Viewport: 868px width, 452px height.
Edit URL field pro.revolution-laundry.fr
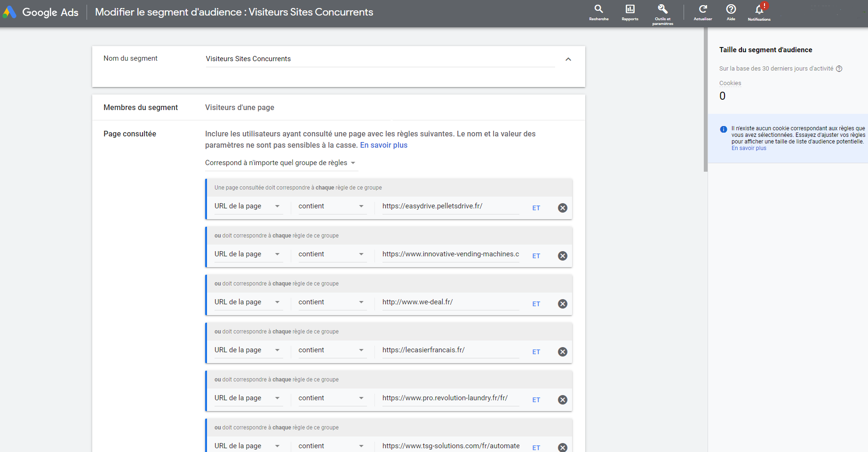tap(451, 398)
